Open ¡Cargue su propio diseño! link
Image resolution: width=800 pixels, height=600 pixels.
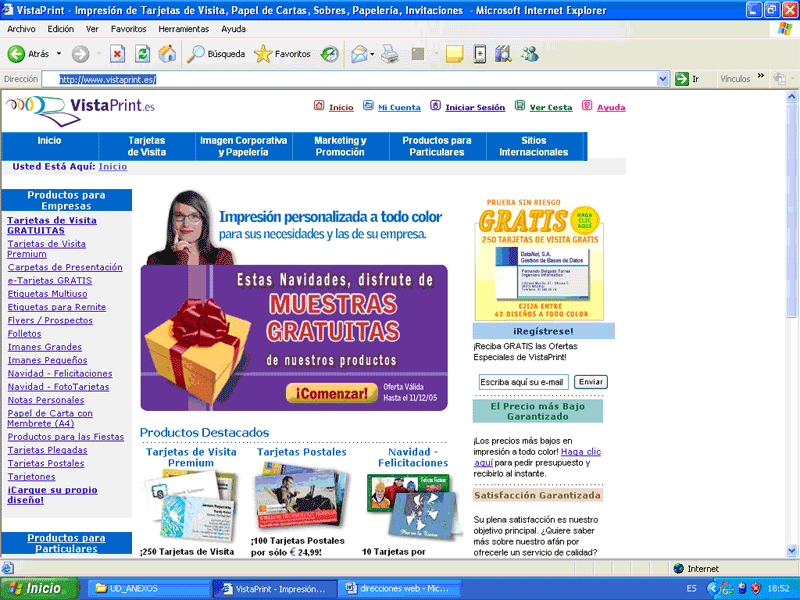point(52,495)
